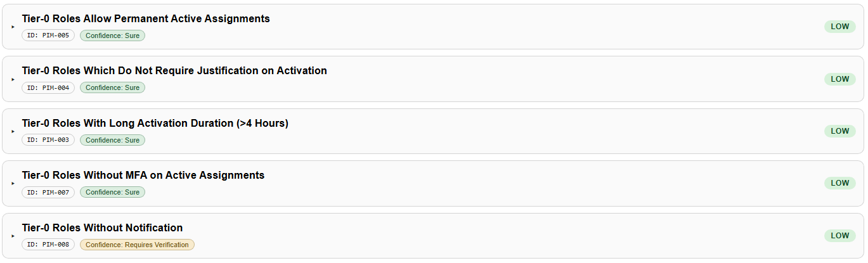Click the Confidence: Requires Verification badge

point(137,245)
